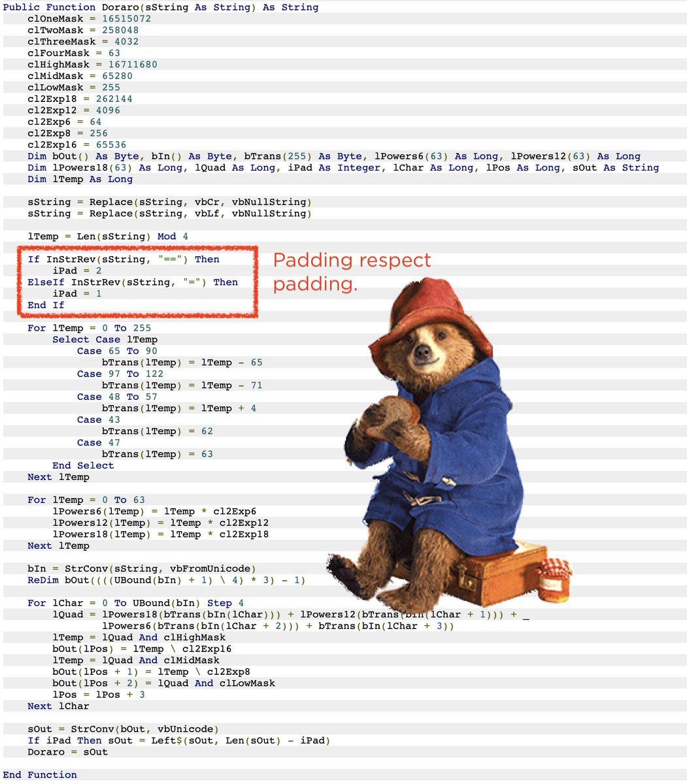Click the 'End Function' line
Viewport: 687px width, 784px height.
click(40, 775)
